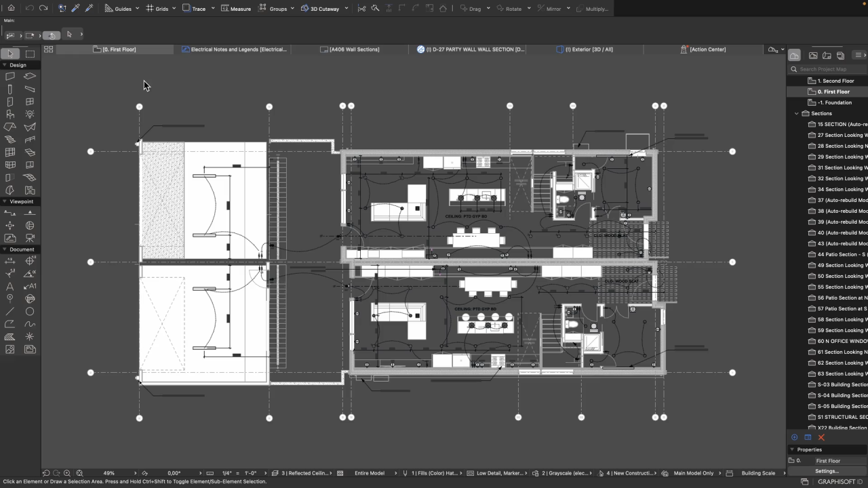Choose the Stair tool icon
This screenshot has height=488, width=868.
[10, 139]
